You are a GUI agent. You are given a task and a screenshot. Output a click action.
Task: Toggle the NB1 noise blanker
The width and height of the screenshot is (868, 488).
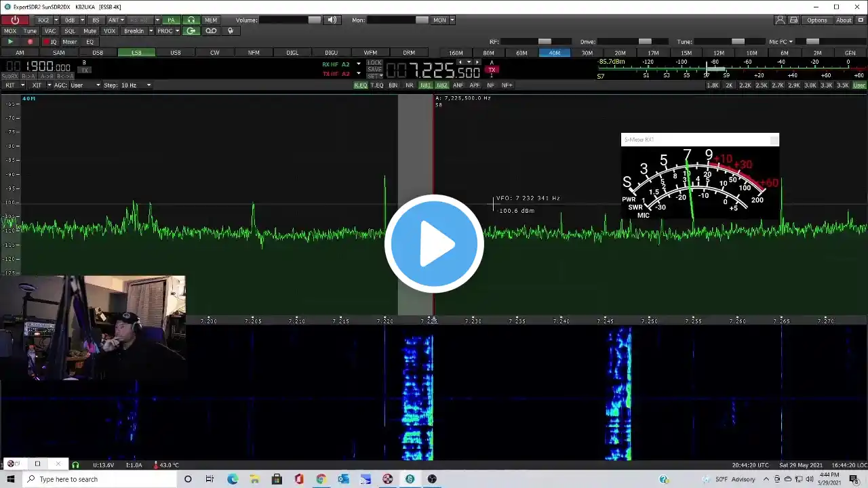coord(425,85)
